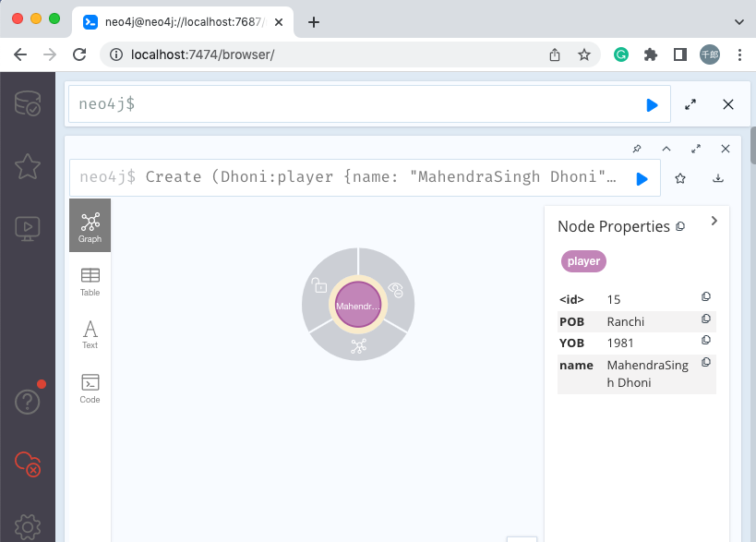Copy the YOB value 1981

tap(706, 340)
